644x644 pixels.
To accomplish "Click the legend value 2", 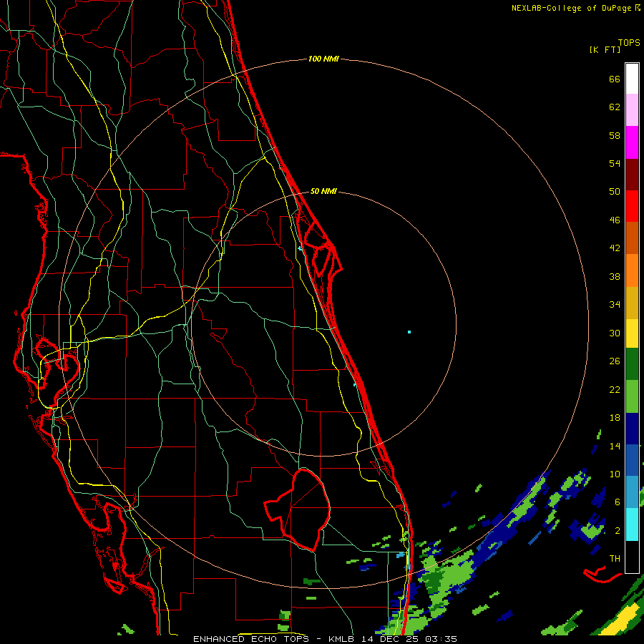I will coord(618,531).
